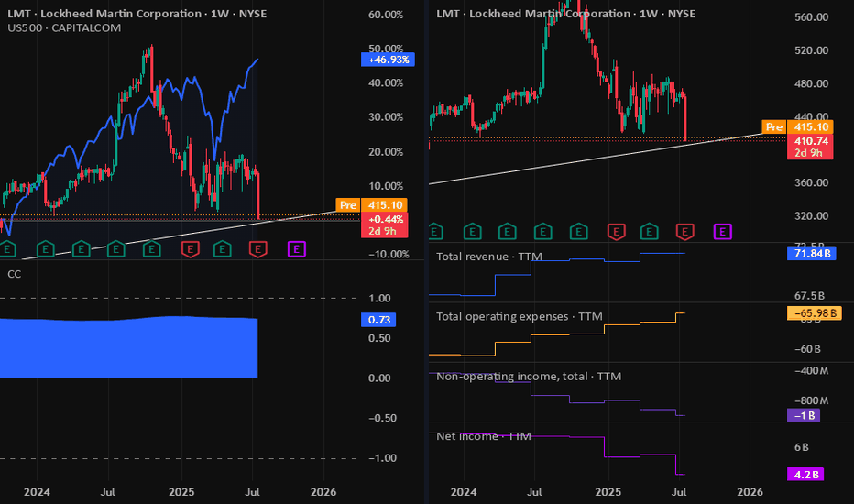Click the 415.10 pre-market price in left chart
The image size is (854, 504).
coord(385,205)
